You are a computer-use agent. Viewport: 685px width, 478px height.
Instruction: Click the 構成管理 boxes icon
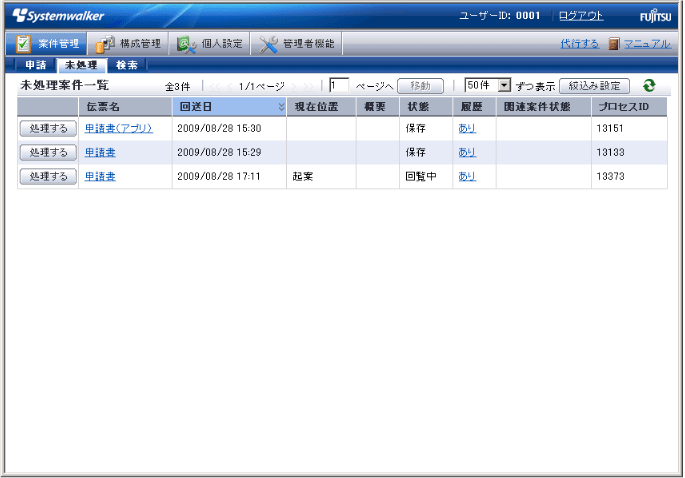(105, 44)
